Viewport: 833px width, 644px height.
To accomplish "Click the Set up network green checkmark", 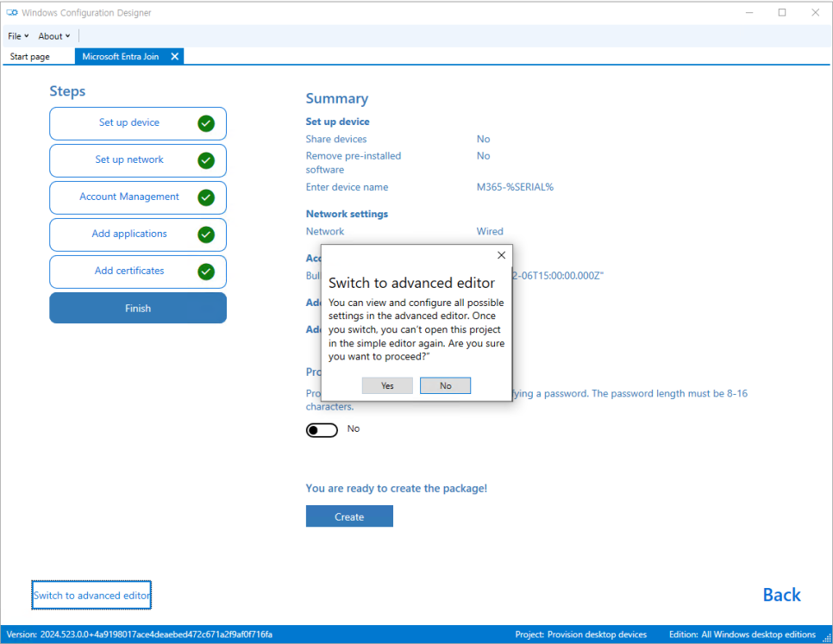I will pos(206,160).
